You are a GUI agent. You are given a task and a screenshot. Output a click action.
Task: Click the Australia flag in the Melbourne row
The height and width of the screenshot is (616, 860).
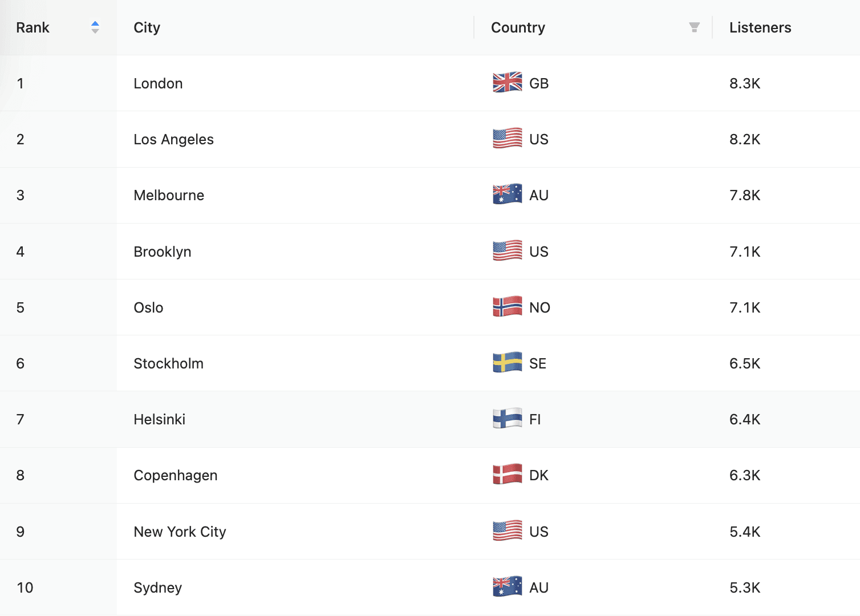pyautogui.click(x=507, y=194)
